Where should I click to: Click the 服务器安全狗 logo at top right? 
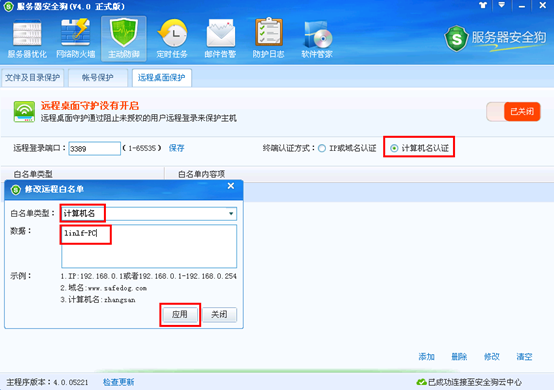click(495, 39)
